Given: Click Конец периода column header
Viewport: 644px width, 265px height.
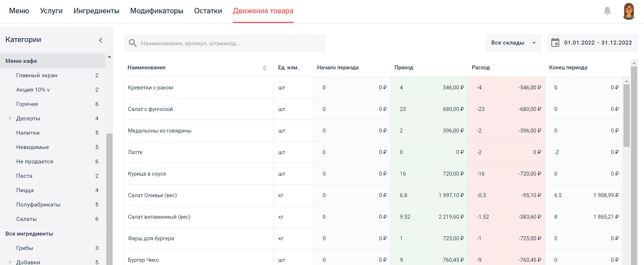Looking at the screenshot, I should pyautogui.click(x=568, y=68).
